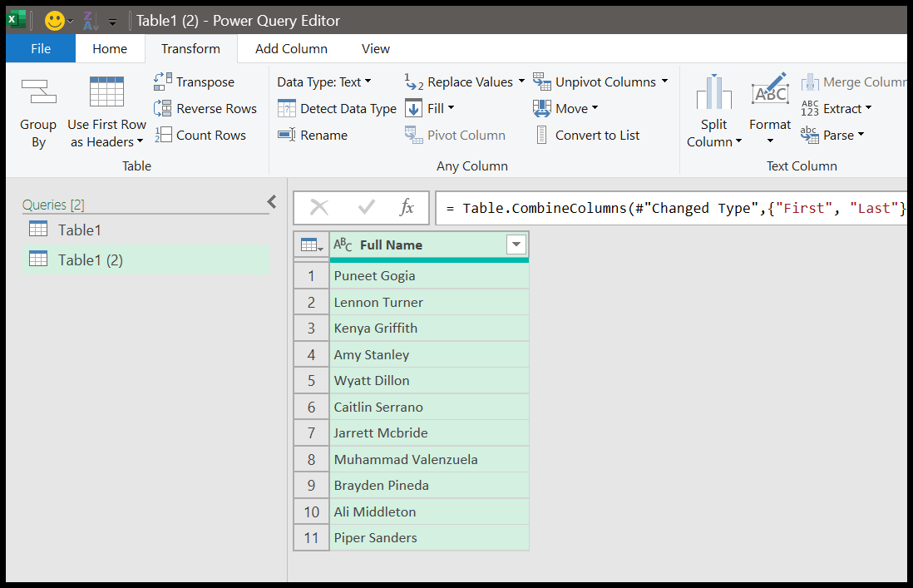Select the Caitlin Serrano cell
Viewport: 913px width, 588px height.
[x=429, y=407]
